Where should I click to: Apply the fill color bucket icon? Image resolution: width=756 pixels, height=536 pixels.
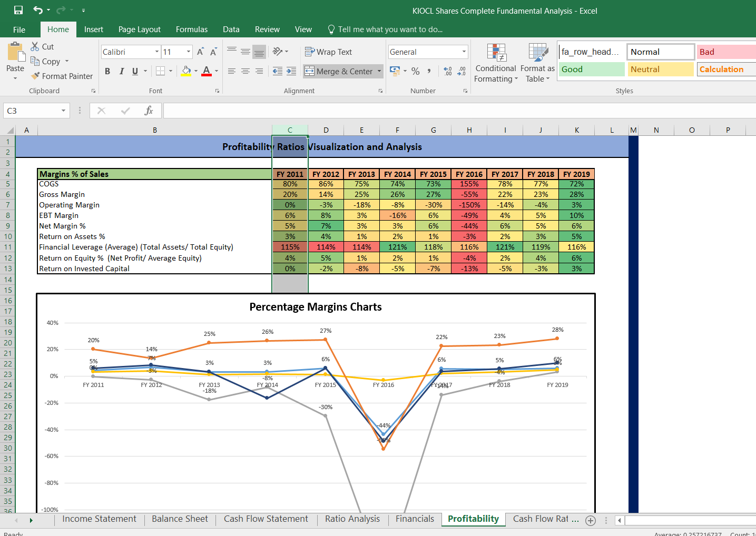click(186, 71)
